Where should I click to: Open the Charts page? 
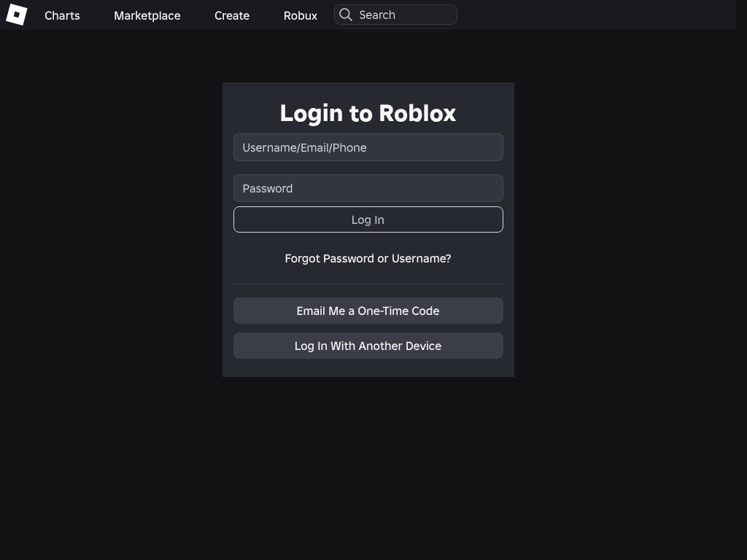(62, 15)
